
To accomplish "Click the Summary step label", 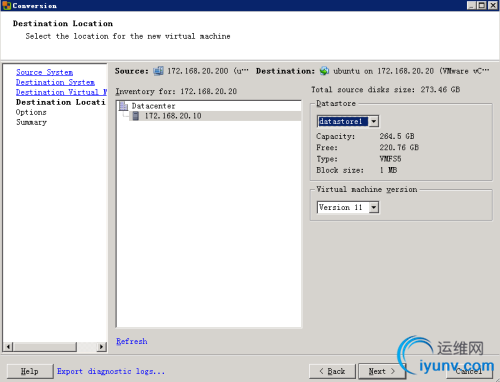I will (x=31, y=122).
